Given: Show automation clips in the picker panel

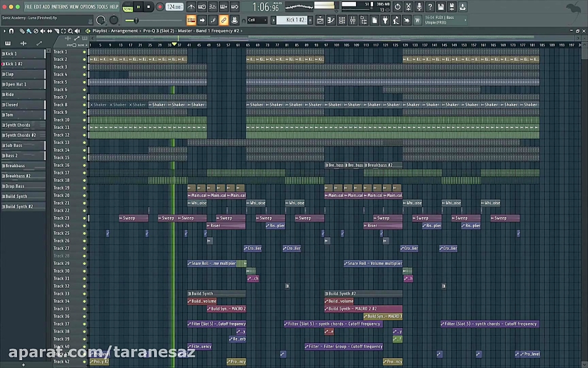Looking at the screenshot, I should click(39, 44).
